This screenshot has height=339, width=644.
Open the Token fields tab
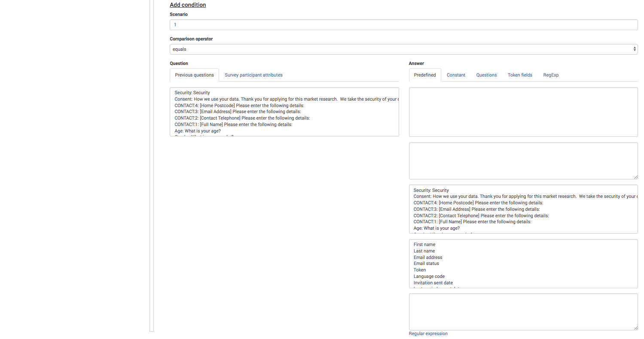pos(520,75)
